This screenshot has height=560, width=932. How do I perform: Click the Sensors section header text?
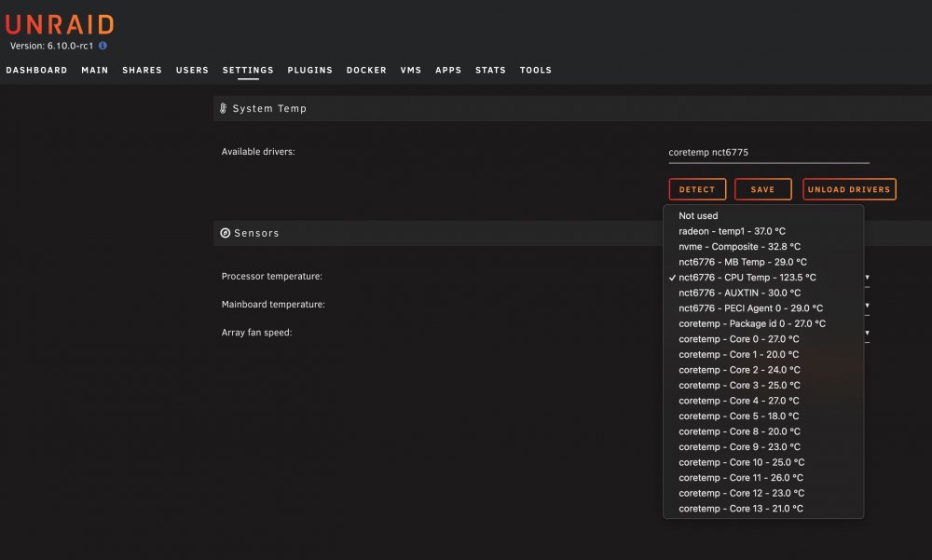256,233
